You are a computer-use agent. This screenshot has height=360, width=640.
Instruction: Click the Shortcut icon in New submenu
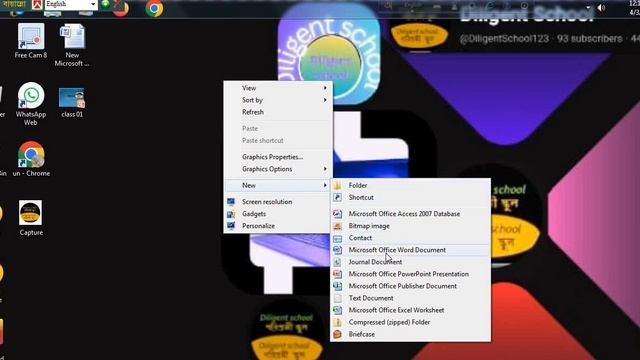[x=338, y=197]
